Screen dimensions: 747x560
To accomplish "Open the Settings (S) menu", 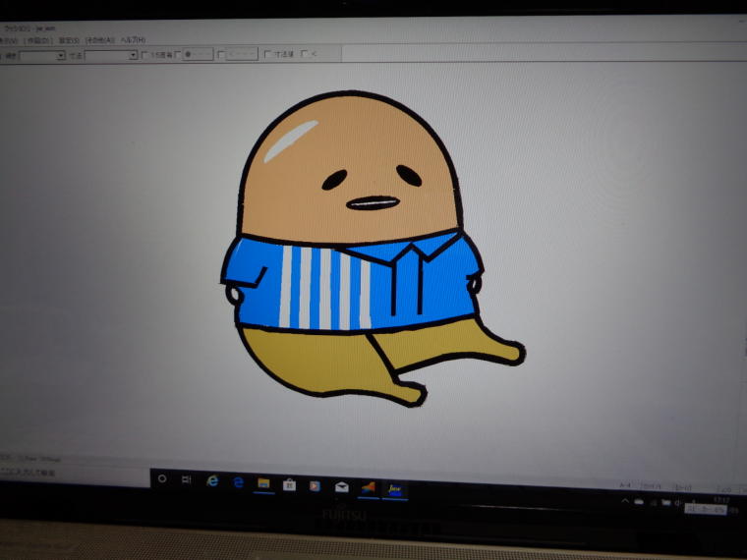I will (x=69, y=40).
